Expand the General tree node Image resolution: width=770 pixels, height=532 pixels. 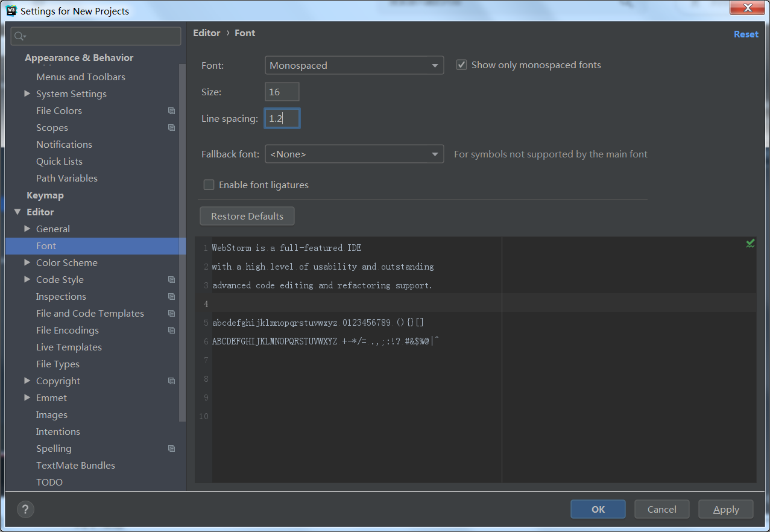pyautogui.click(x=27, y=229)
